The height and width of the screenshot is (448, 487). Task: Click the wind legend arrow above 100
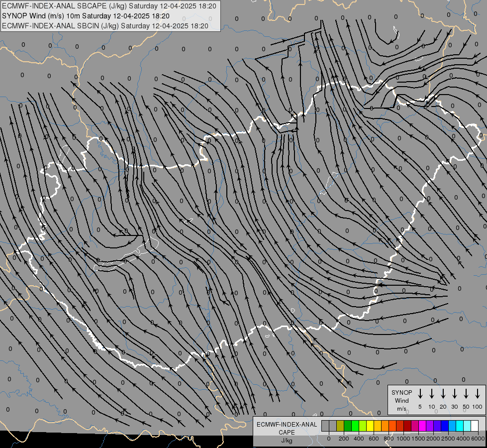coord(478,394)
